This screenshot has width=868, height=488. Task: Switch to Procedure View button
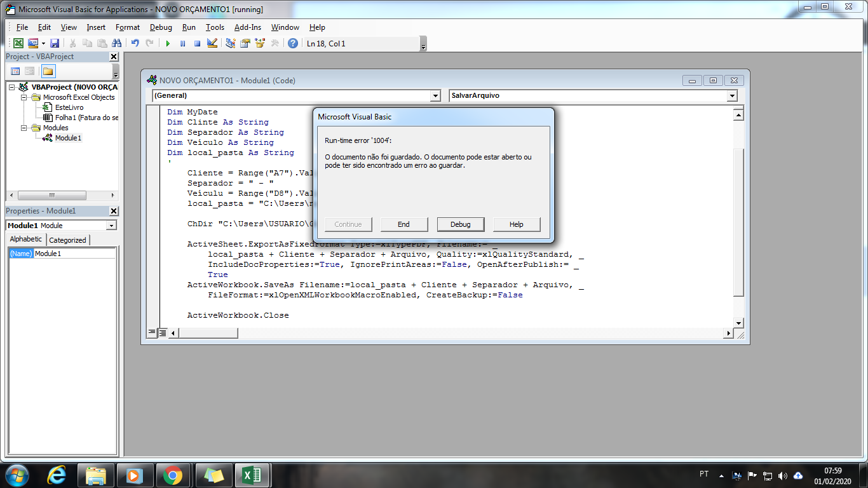click(x=152, y=332)
